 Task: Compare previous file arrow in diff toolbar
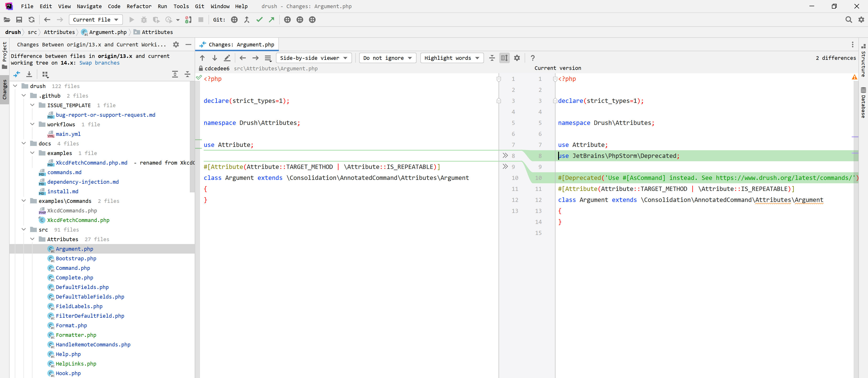tap(243, 58)
